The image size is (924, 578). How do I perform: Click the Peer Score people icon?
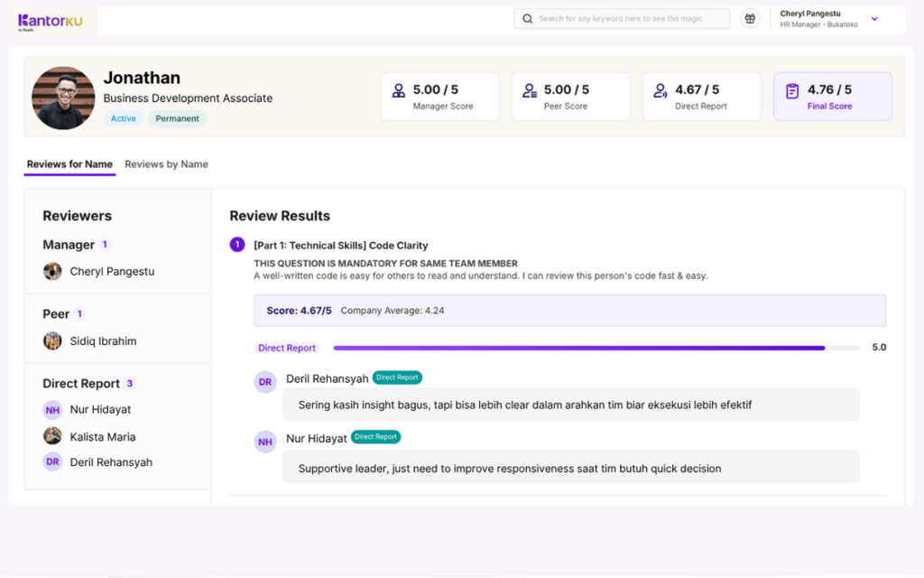530,89
